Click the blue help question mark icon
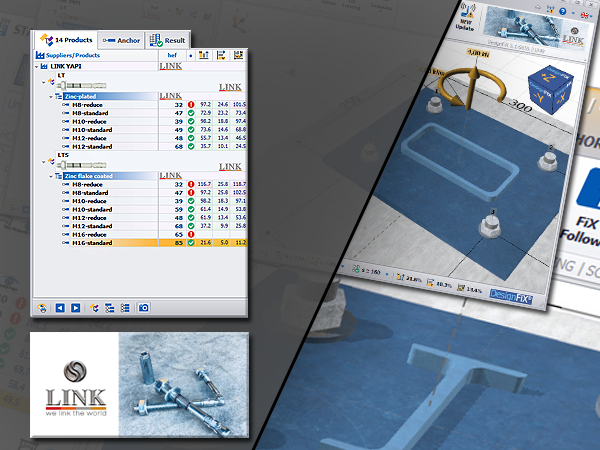600x450 pixels. (x=562, y=11)
